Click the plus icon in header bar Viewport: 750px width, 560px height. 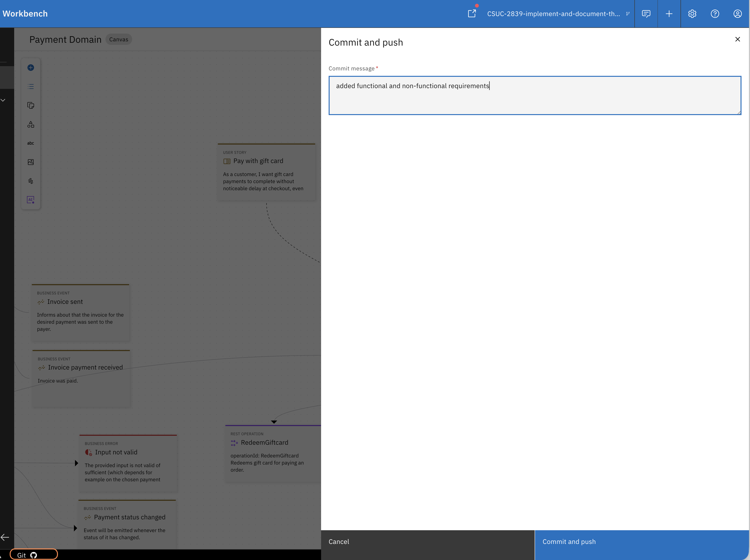(669, 13)
